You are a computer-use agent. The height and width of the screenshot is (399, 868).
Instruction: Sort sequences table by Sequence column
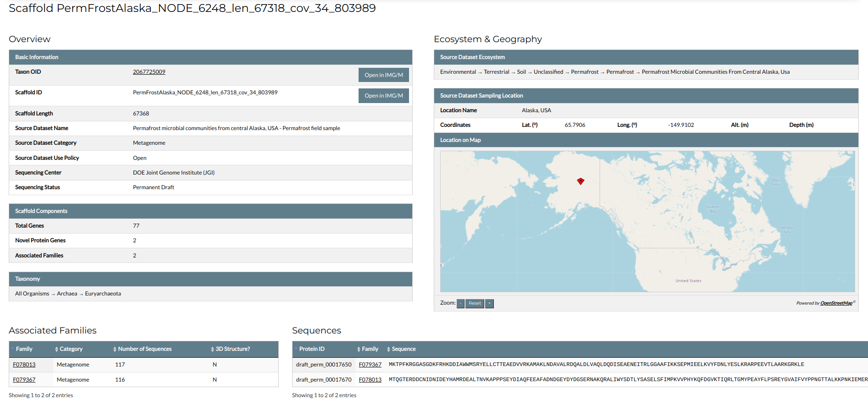[x=404, y=349]
